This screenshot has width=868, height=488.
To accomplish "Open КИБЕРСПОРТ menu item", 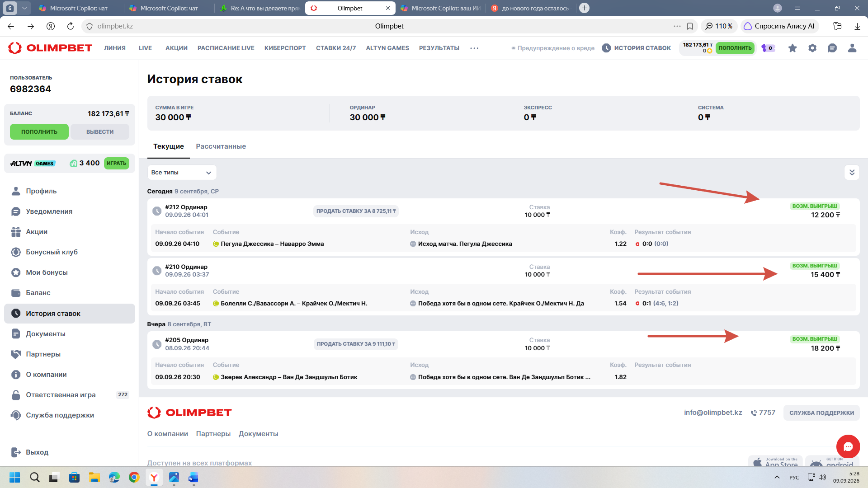I will pos(285,48).
